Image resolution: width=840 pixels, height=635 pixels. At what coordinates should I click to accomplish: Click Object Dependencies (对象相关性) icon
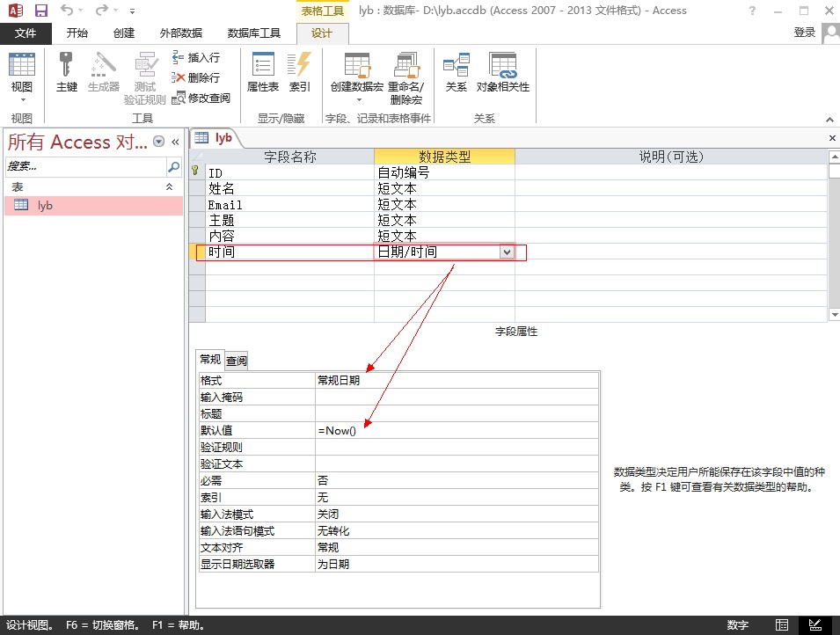(x=503, y=71)
